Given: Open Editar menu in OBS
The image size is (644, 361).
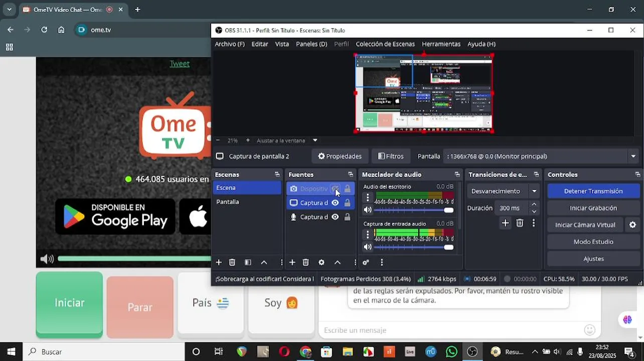Looking at the screenshot, I should (260, 44).
